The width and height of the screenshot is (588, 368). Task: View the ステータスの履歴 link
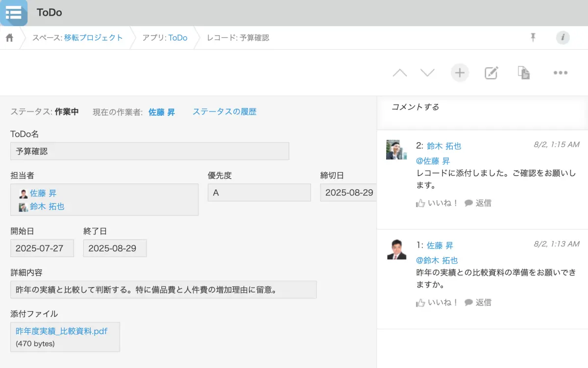point(224,112)
